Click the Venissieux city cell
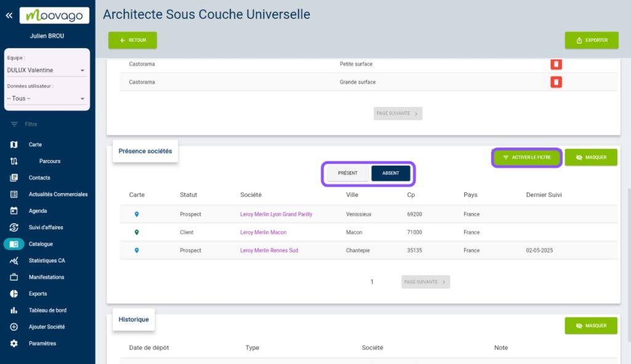The image size is (631, 364). (359, 214)
